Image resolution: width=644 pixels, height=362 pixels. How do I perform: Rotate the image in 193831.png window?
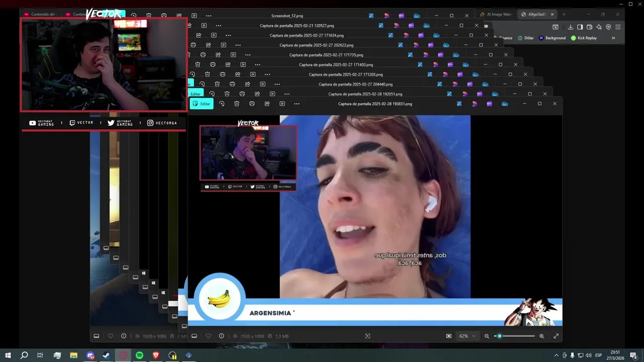click(x=221, y=104)
